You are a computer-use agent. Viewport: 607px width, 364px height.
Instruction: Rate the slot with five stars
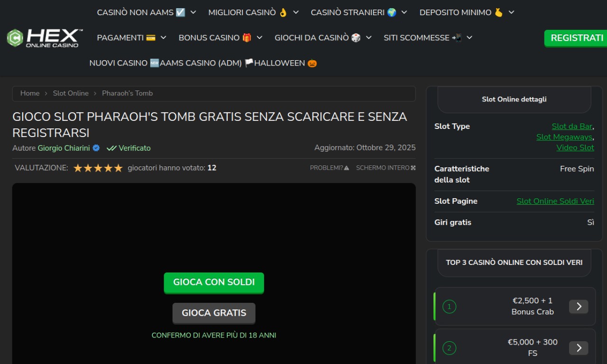118,168
